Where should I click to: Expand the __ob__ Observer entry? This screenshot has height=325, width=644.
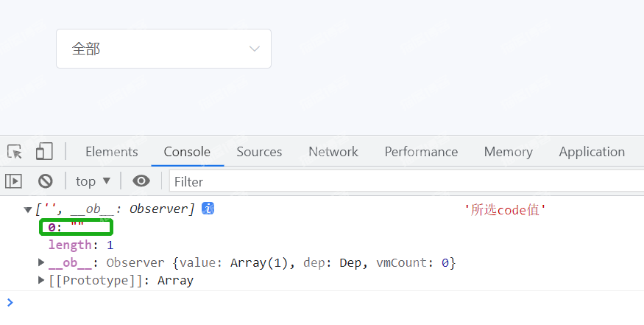click(x=42, y=262)
